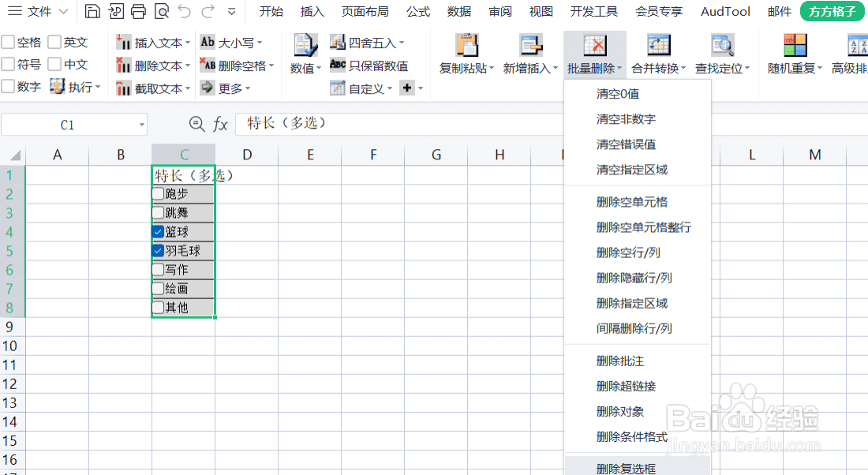This screenshot has height=475, width=868.
Task: Click the 截取文本 icon
Action: (x=123, y=88)
